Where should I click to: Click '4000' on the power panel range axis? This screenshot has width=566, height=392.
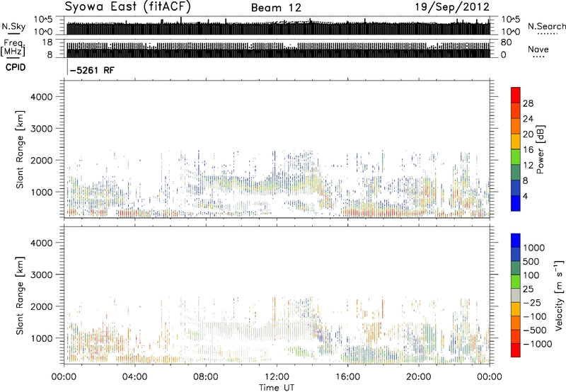[x=42, y=97]
